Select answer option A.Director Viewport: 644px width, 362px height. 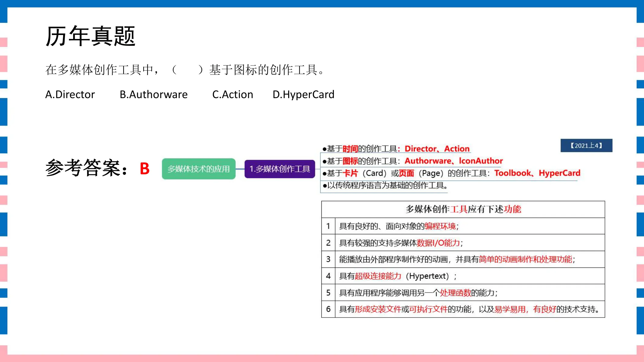70,94
